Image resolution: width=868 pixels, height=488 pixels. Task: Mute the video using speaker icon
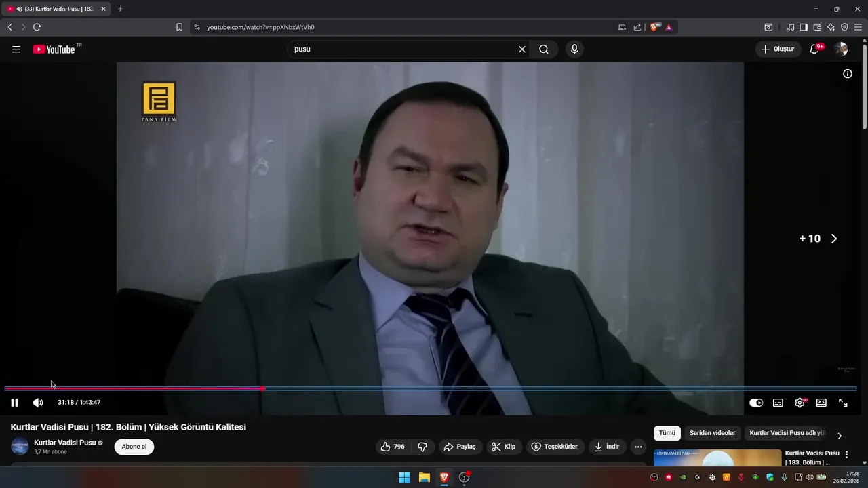coord(38,403)
